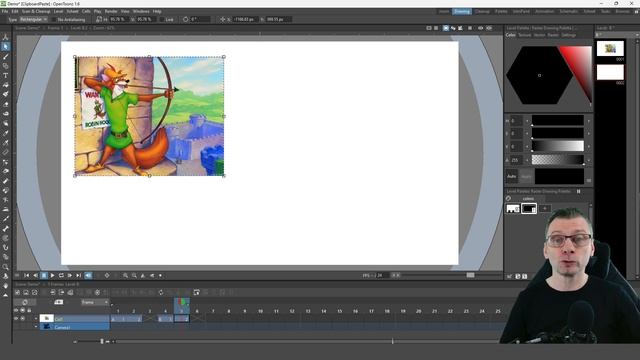Activate the Type text tool
Viewport: 640px width, 360px height.
[x=5, y=76]
